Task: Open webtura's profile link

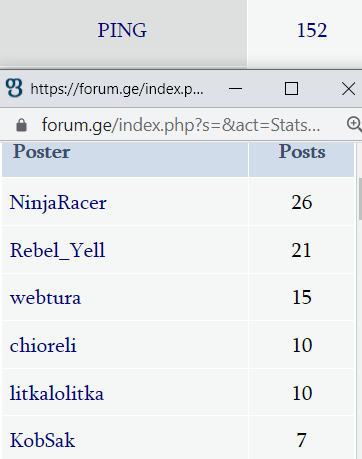Action: pos(45,298)
